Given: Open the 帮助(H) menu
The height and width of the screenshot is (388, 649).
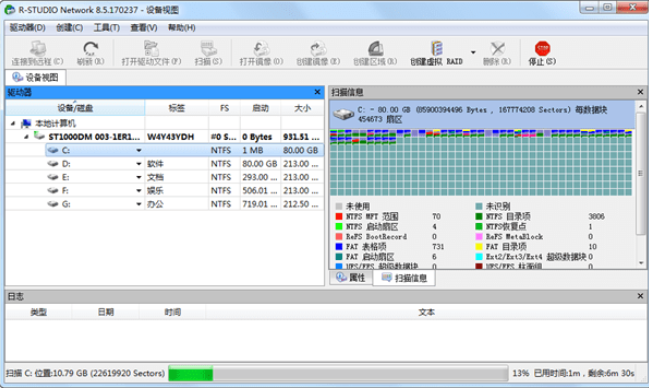Looking at the screenshot, I should coord(181,28).
